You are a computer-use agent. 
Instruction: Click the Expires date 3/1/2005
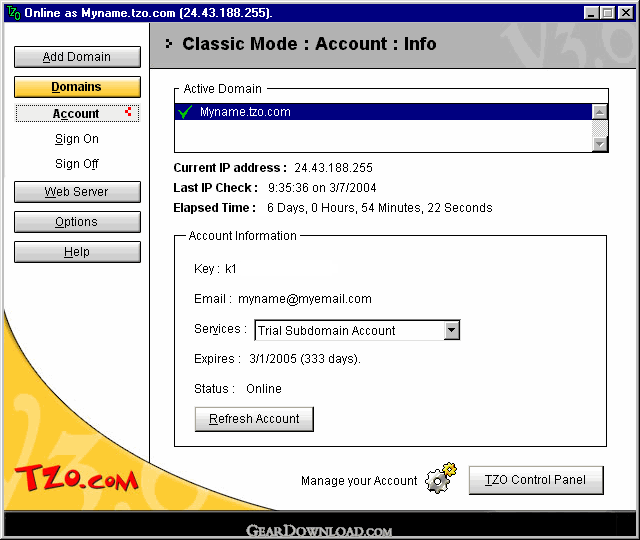point(305,359)
